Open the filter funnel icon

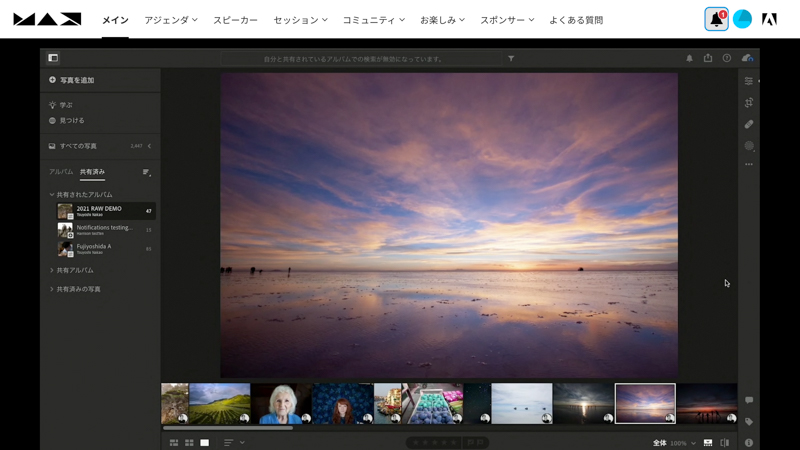[511, 59]
